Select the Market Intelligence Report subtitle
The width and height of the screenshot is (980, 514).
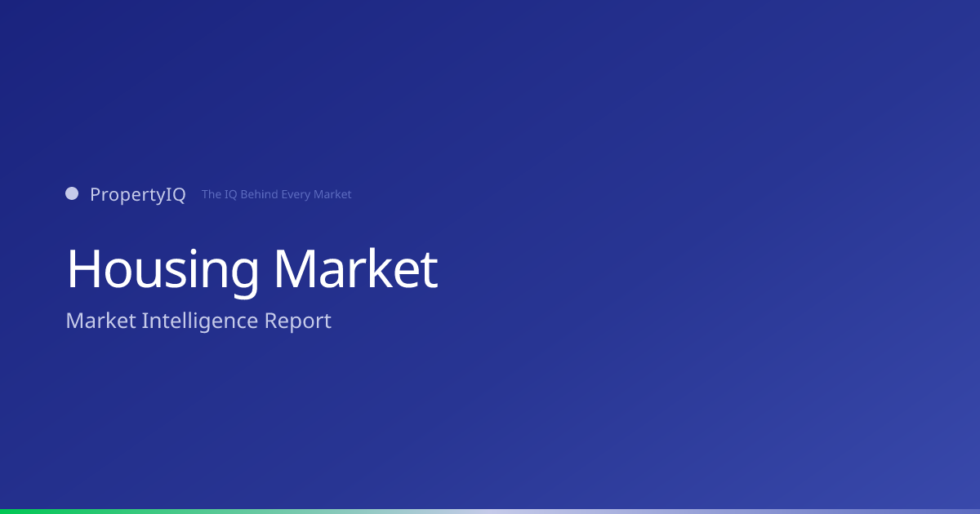[x=198, y=321]
